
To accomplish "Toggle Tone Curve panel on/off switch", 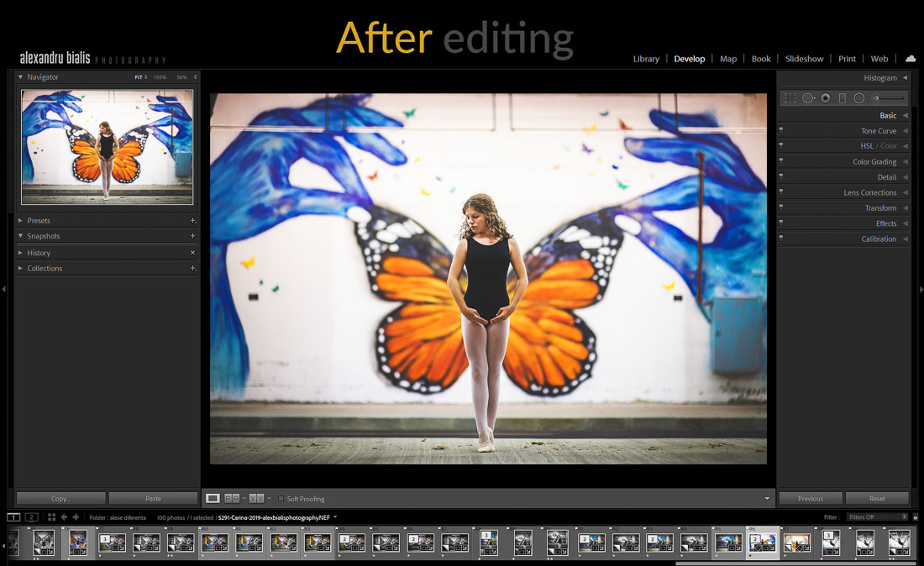I will (781, 129).
